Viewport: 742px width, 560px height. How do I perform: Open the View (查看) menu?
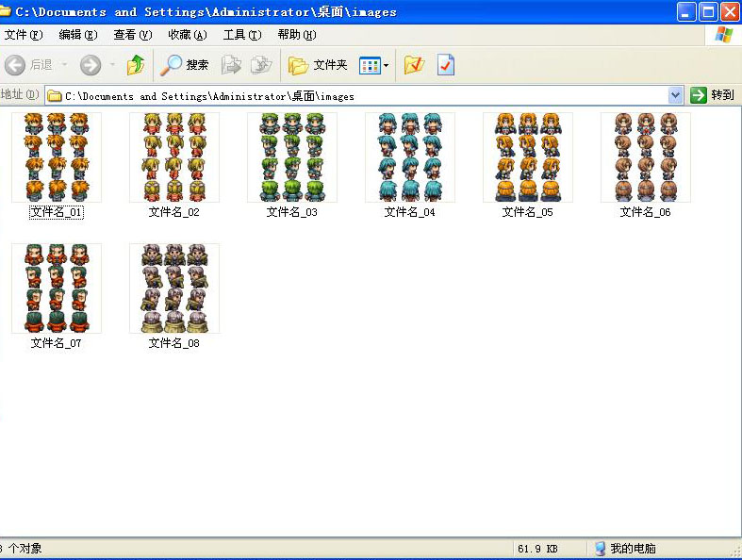(133, 35)
